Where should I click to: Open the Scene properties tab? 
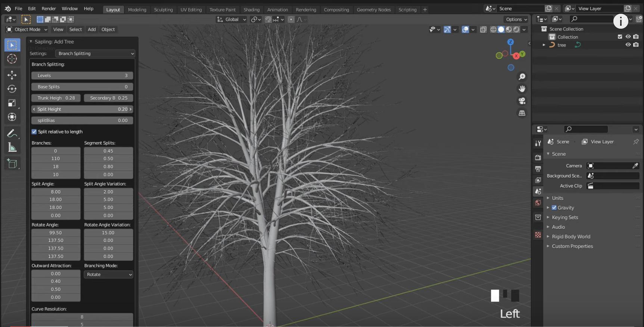tap(538, 191)
